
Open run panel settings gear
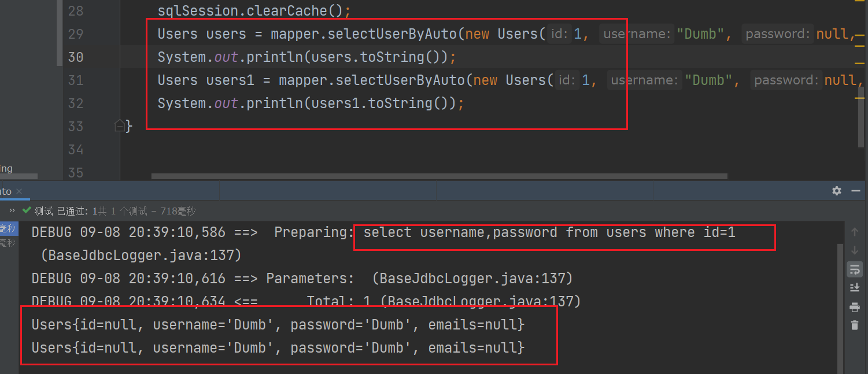pos(836,191)
